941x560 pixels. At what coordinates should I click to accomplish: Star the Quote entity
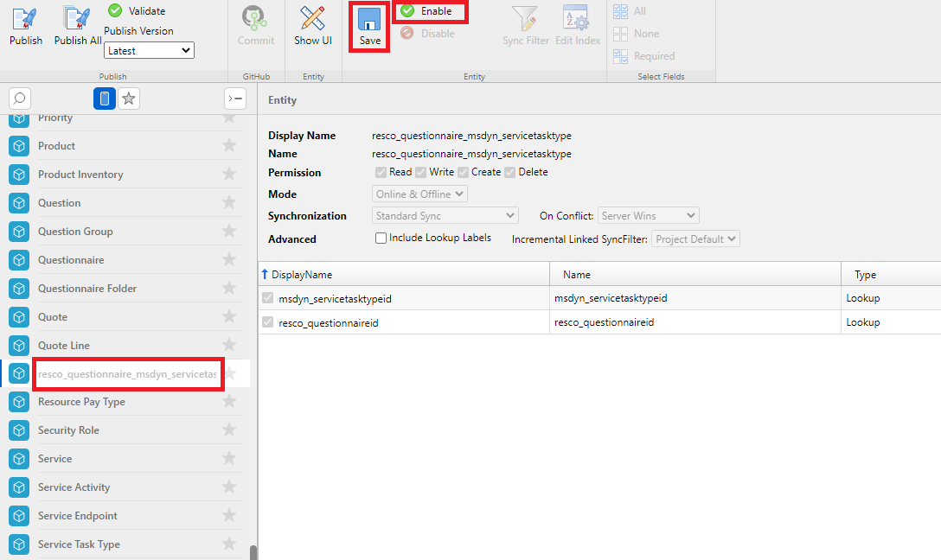point(228,316)
